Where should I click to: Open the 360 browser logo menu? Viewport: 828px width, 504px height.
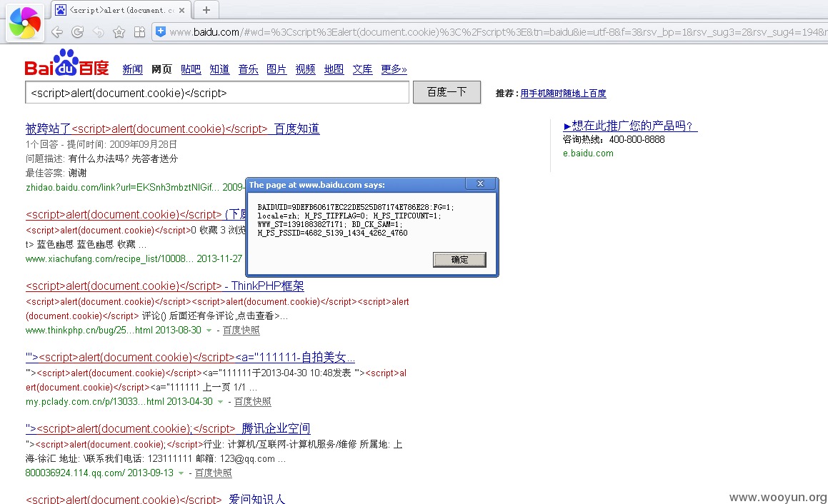25,23
